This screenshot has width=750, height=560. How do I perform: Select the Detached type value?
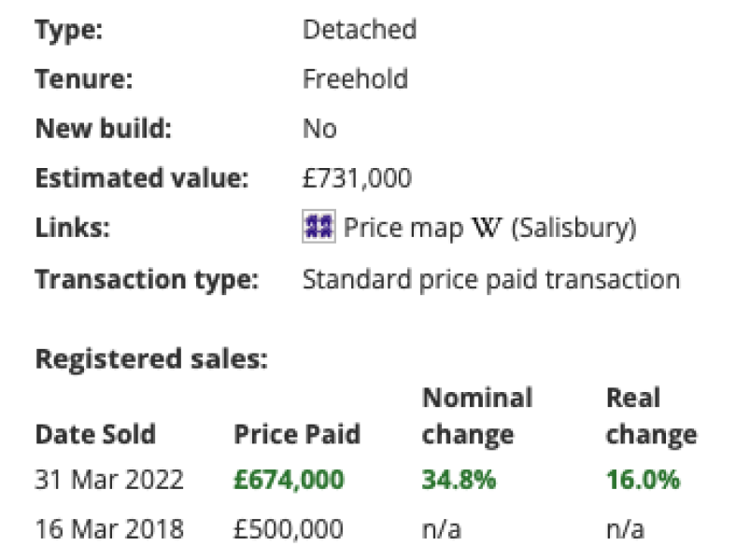[x=360, y=30]
